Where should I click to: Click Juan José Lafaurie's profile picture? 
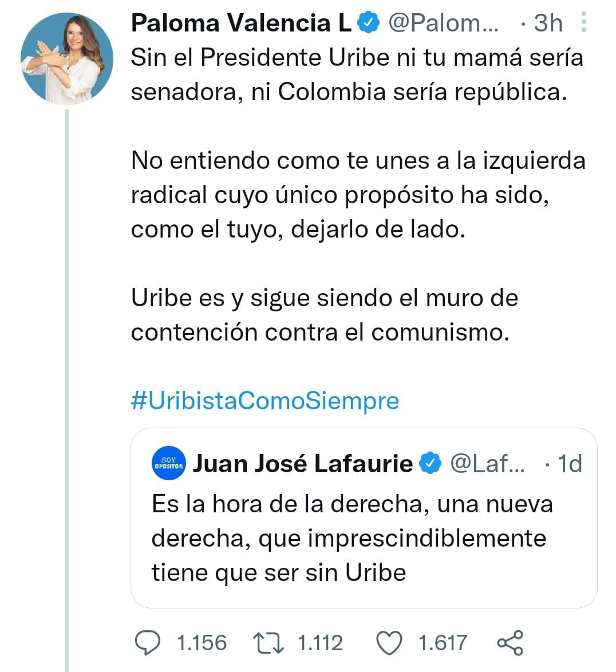[168, 463]
